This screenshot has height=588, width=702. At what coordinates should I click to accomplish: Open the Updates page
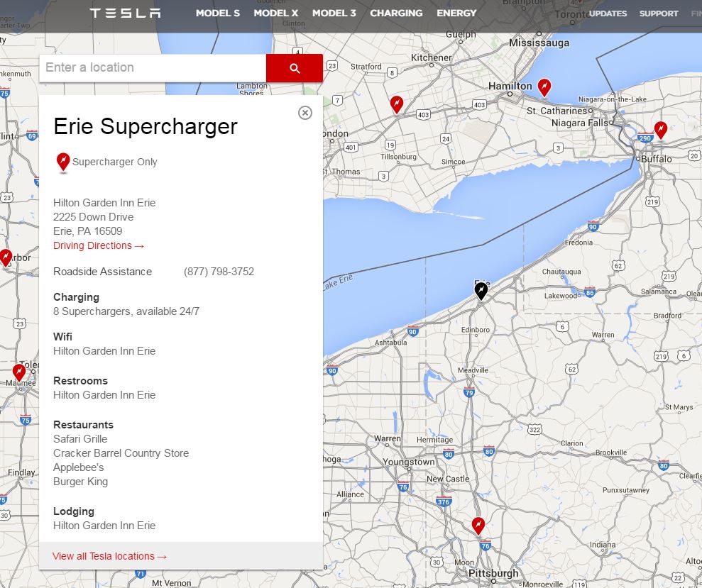click(608, 13)
